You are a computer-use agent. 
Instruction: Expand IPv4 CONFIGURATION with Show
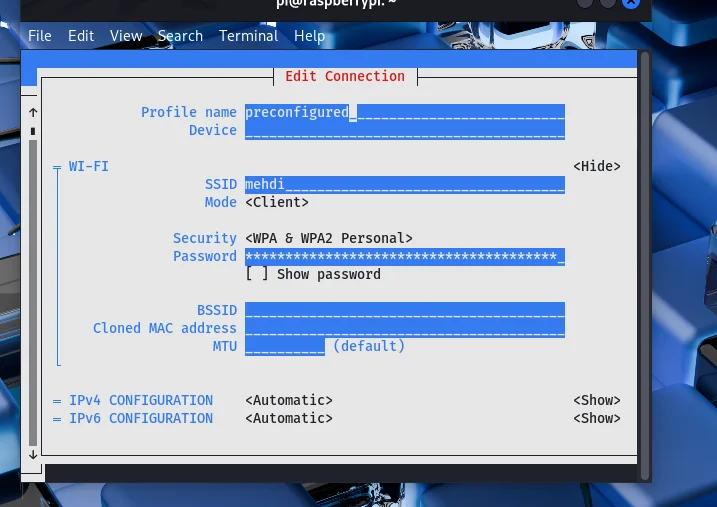[x=596, y=400]
